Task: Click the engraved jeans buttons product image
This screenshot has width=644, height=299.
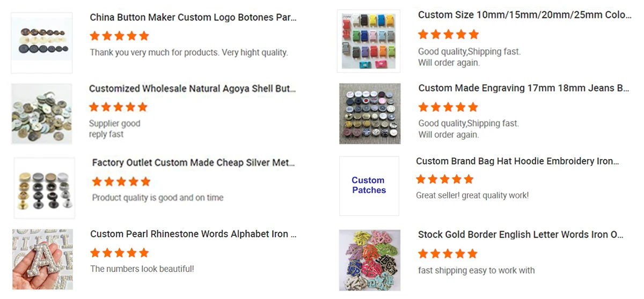Action: tap(370, 114)
